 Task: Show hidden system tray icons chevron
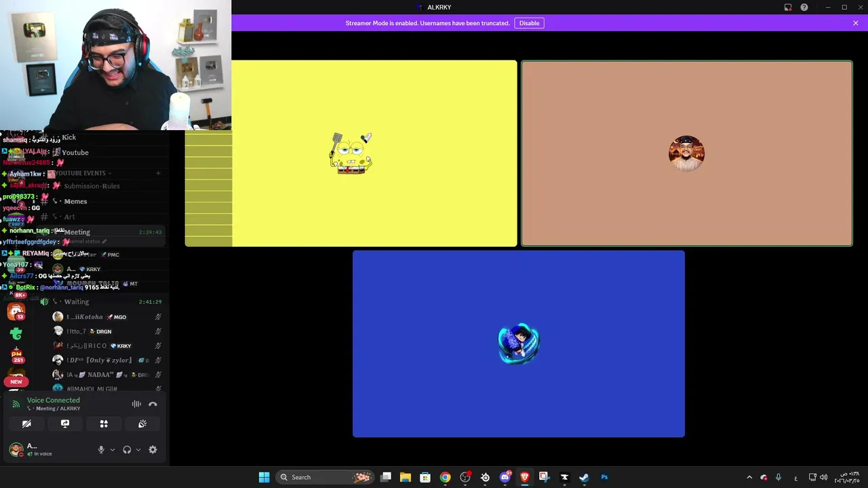(x=749, y=477)
